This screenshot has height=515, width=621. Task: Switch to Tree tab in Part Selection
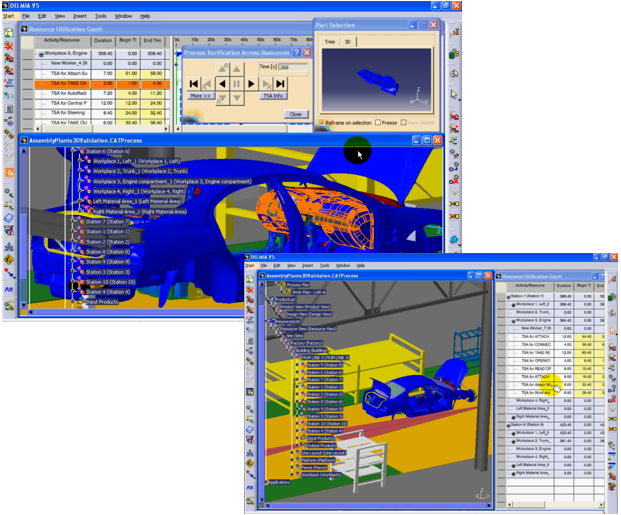[330, 42]
